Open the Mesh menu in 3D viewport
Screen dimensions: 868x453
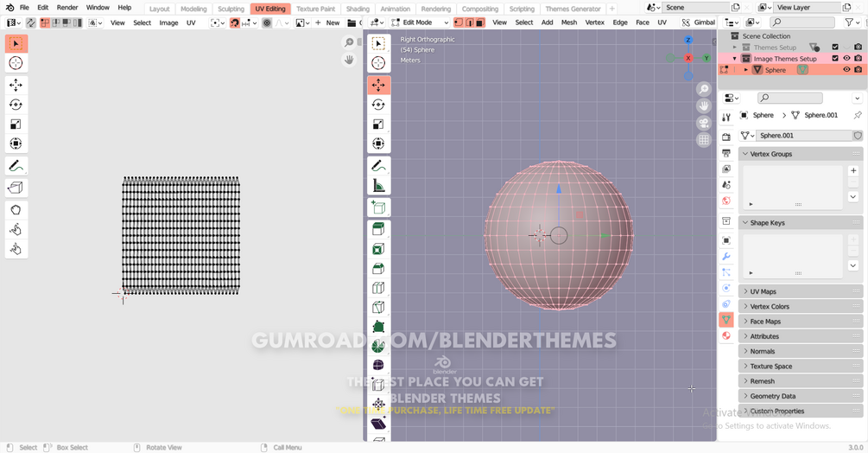click(x=569, y=22)
